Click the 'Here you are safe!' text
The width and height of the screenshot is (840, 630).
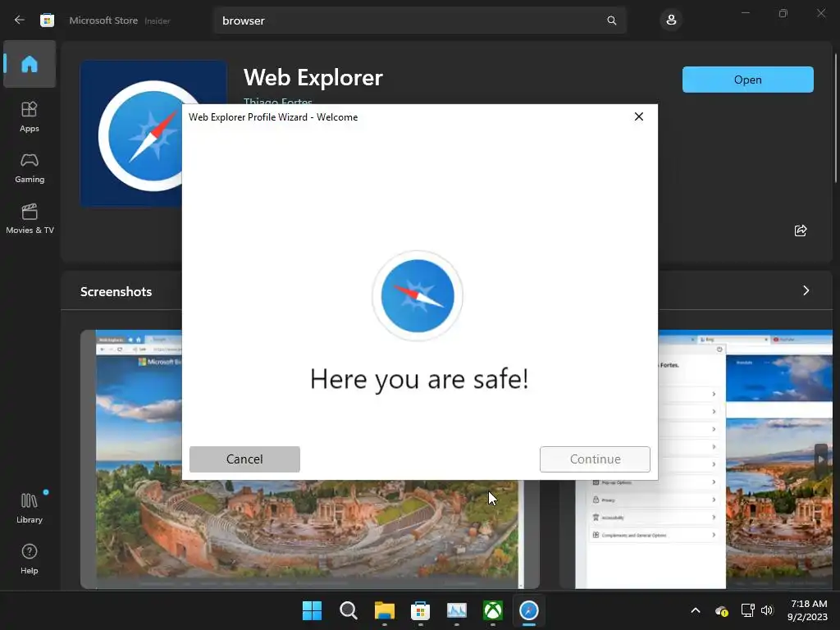coord(419,379)
